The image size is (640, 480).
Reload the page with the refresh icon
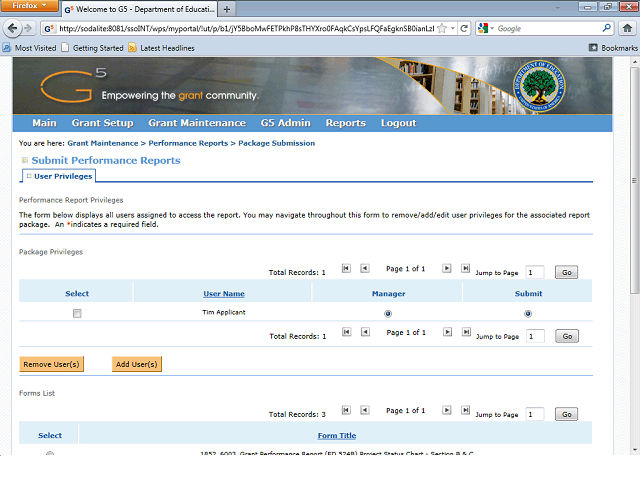(464, 28)
